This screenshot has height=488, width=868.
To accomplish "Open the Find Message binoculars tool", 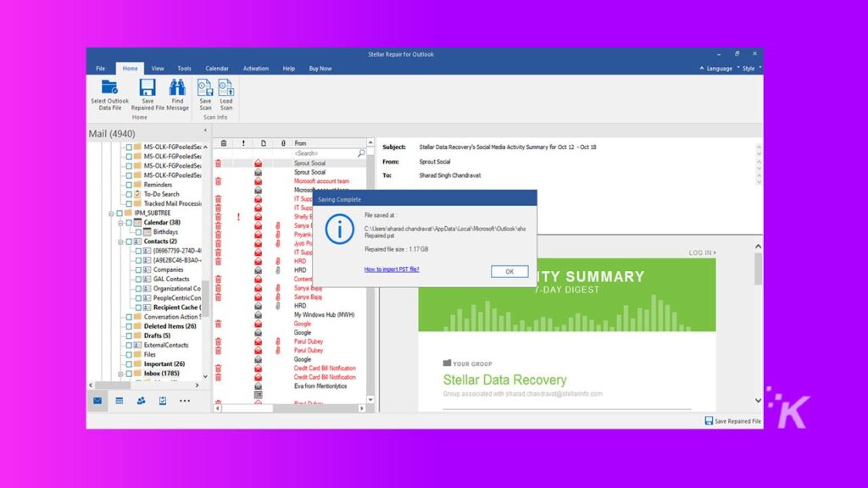I will (177, 87).
